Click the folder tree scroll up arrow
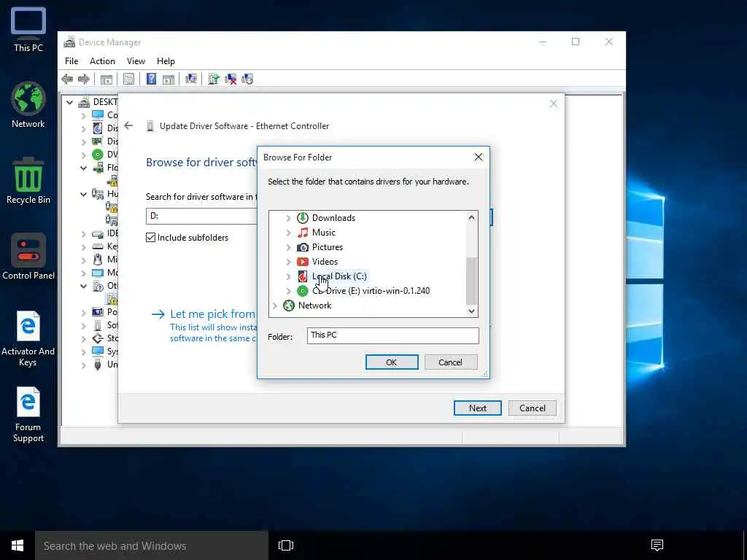The image size is (747, 560). [471, 217]
